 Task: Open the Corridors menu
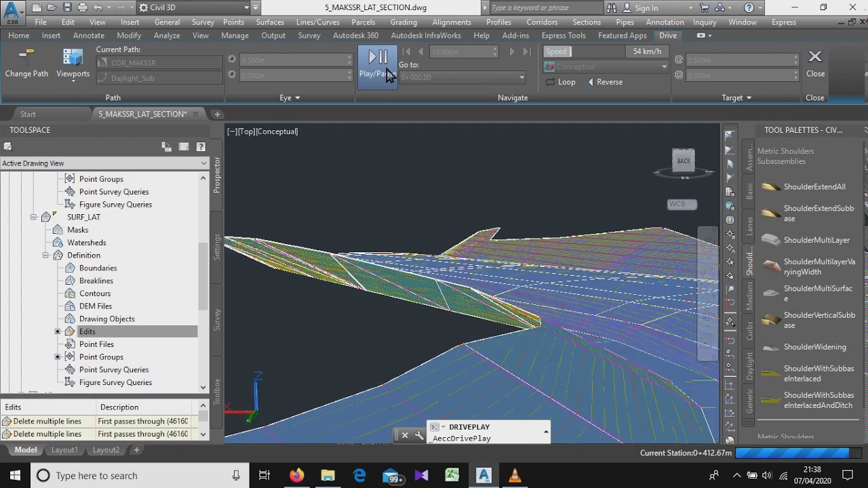542,22
